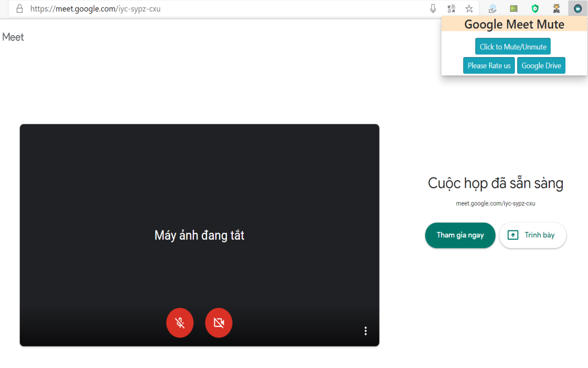
Task: Click the translate page icon in the address bar
Action: tap(451, 8)
